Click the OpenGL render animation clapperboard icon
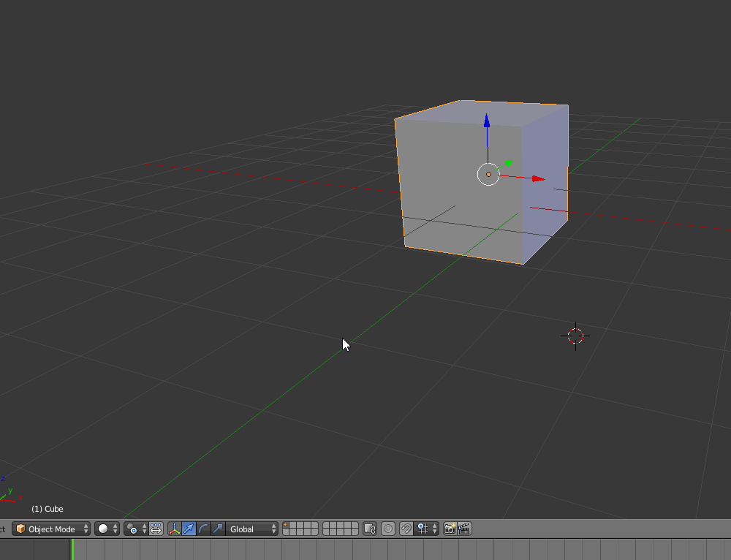 [x=463, y=529]
